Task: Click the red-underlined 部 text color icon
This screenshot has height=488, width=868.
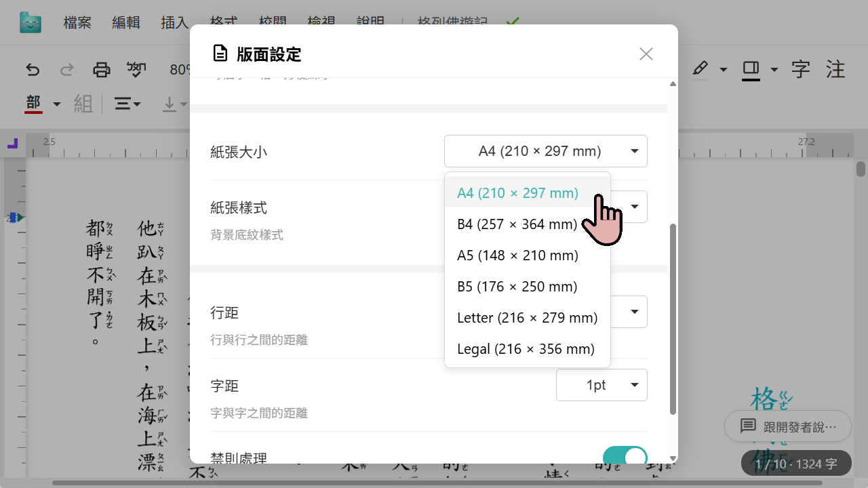Action: tap(34, 104)
